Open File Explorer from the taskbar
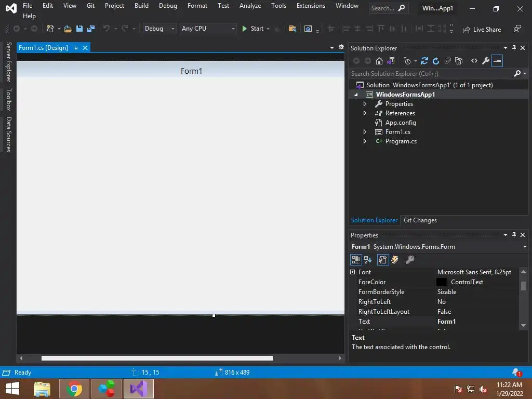 tap(42, 389)
